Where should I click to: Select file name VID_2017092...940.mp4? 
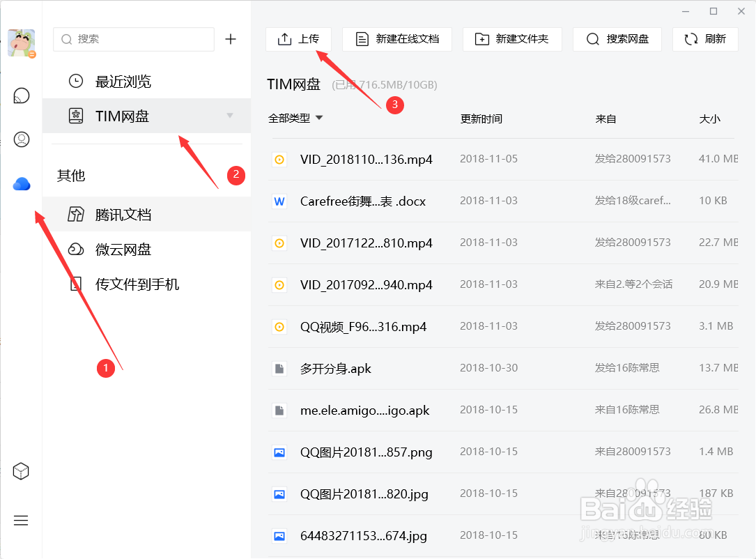[367, 285]
